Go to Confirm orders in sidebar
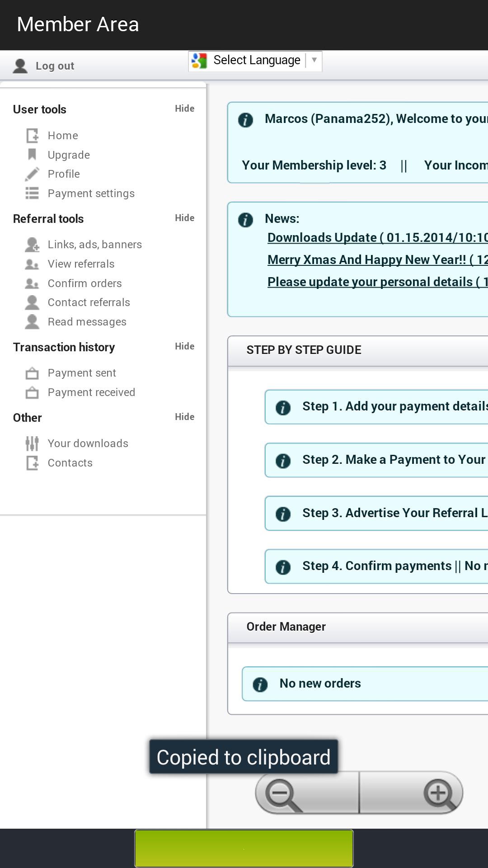The height and width of the screenshot is (868, 488). click(84, 283)
